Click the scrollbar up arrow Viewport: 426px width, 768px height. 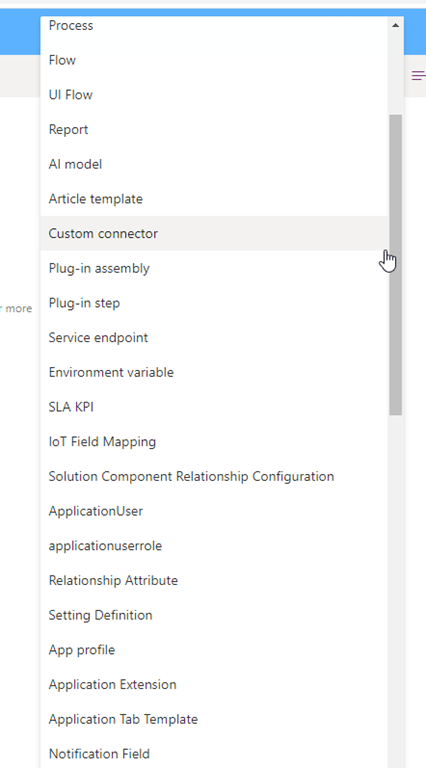pos(396,24)
